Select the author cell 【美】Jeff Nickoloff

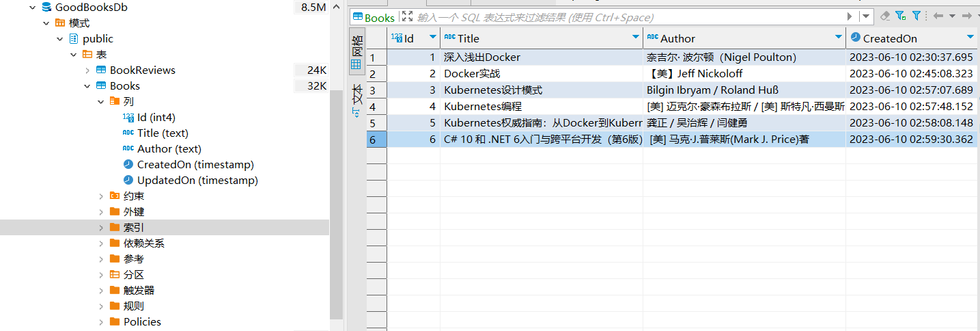[744, 74]
